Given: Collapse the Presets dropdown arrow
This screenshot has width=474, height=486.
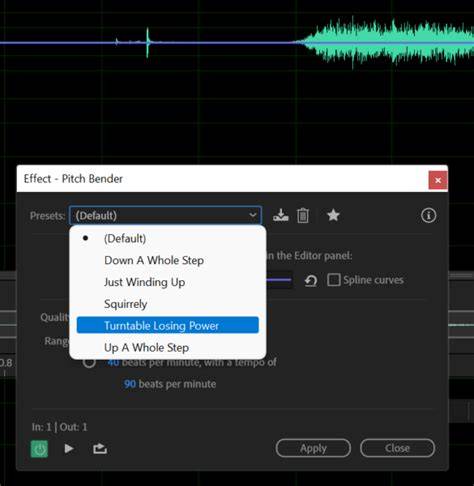Looking at the screenshot, I should (x=253, y=215).
